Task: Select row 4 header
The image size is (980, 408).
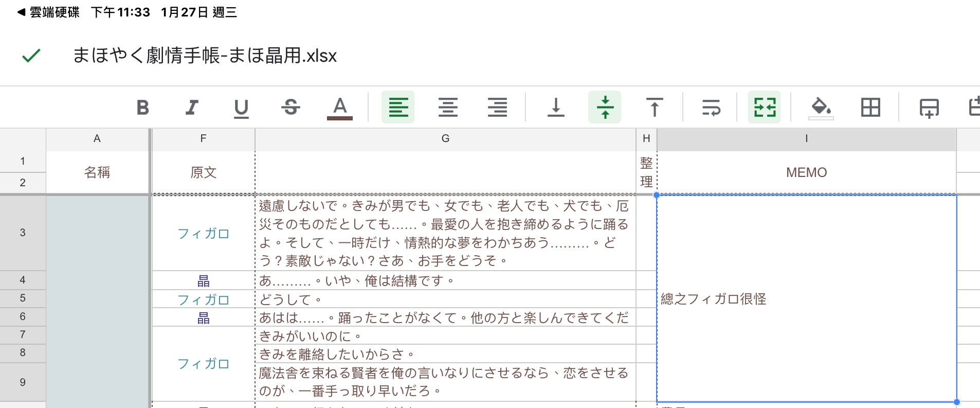Action: [23, 280]
